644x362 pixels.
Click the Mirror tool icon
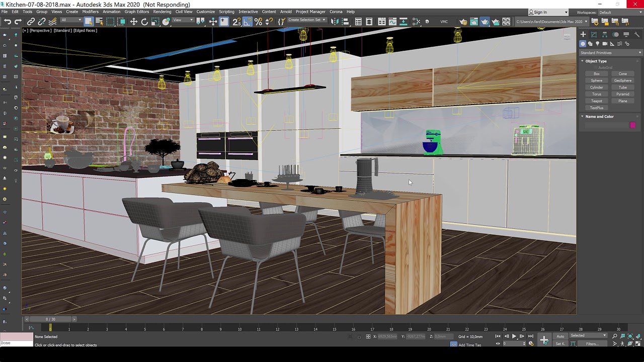pyautogui.click(x=335, y=21)
